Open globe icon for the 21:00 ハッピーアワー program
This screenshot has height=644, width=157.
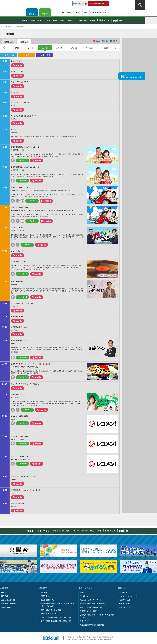click(x=13, y=377)
